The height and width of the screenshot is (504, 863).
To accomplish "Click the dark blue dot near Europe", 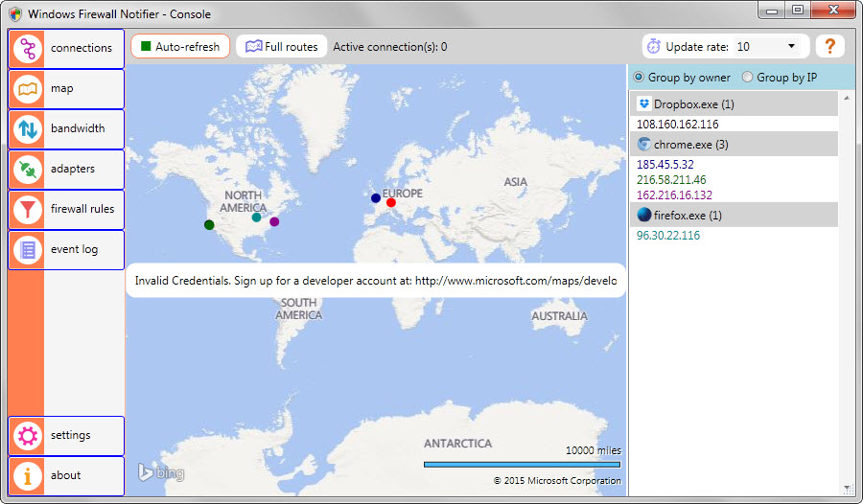I will coord(375,198).
